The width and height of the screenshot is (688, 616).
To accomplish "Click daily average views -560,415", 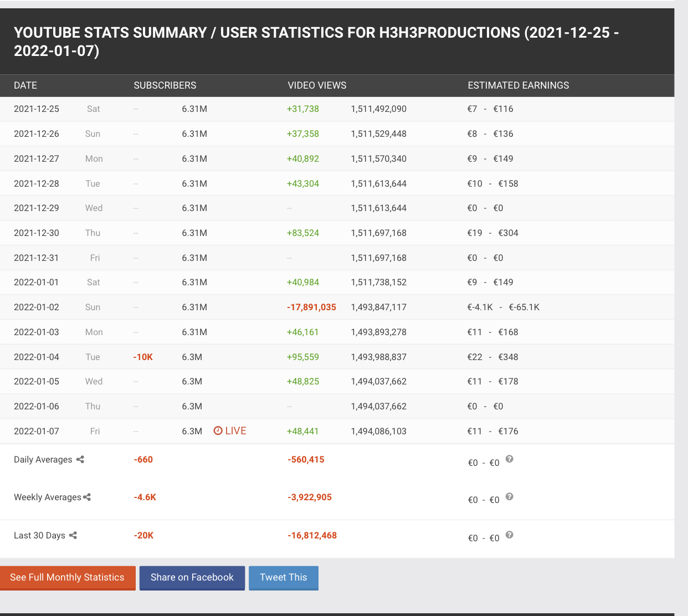I will point(306,460).
